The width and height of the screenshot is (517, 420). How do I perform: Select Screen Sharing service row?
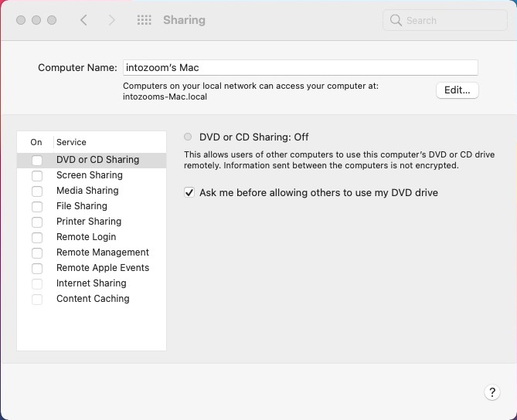click(91, 175)
